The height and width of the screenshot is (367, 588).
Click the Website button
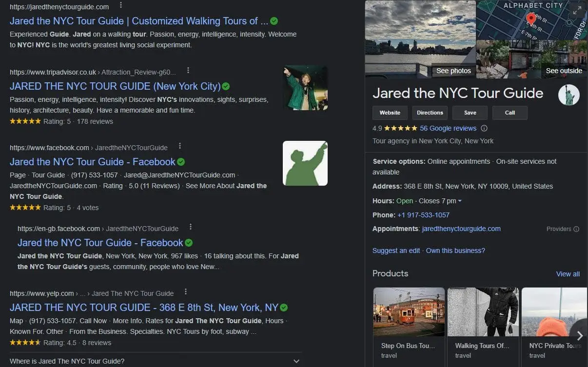click(x=390, y=113)
